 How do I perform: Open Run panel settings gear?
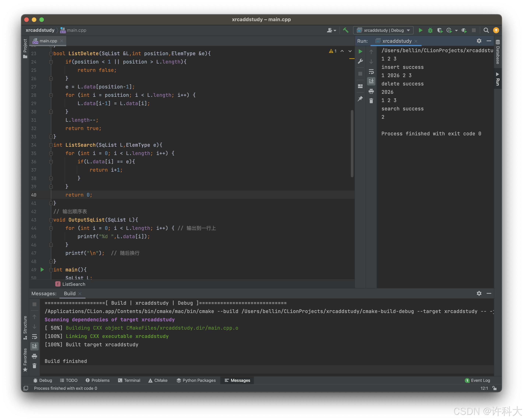pos(479,41)
